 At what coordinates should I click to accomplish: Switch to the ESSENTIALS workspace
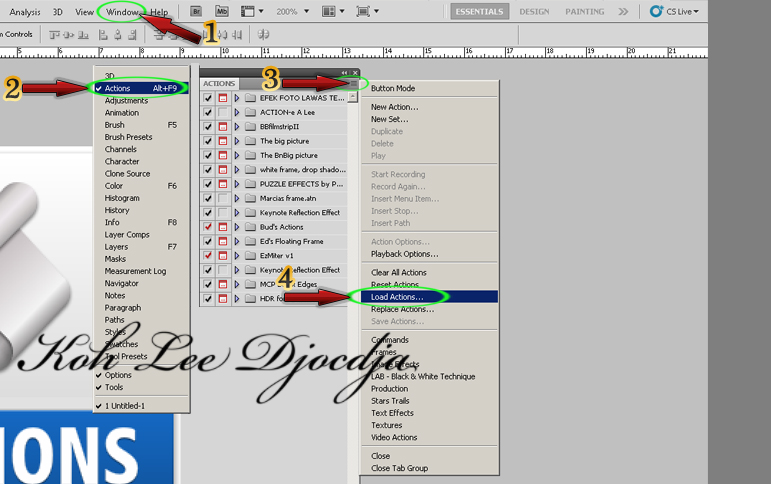[479, 12]
